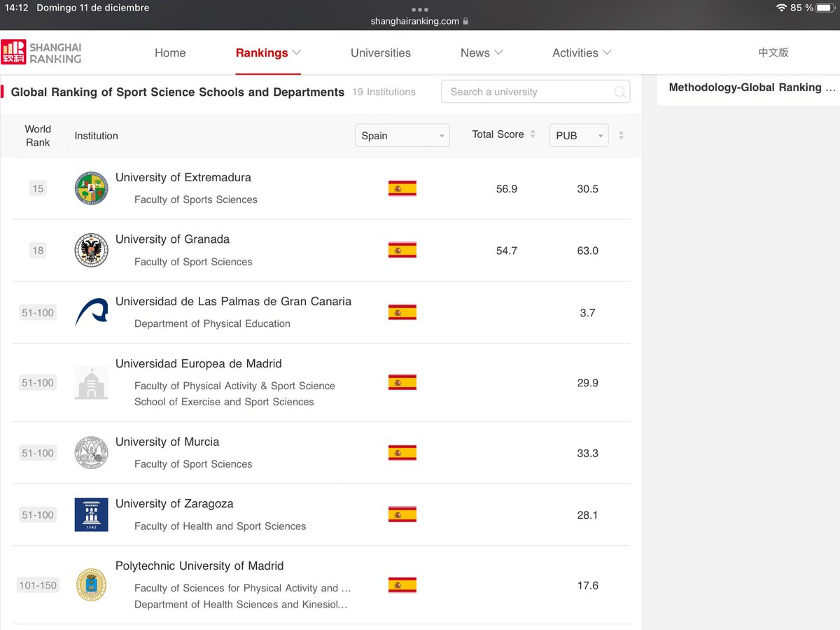Tap the lock icon beside shanghairanking.com
This screenshot has height=630, width=840.
[x=465, y=21]
